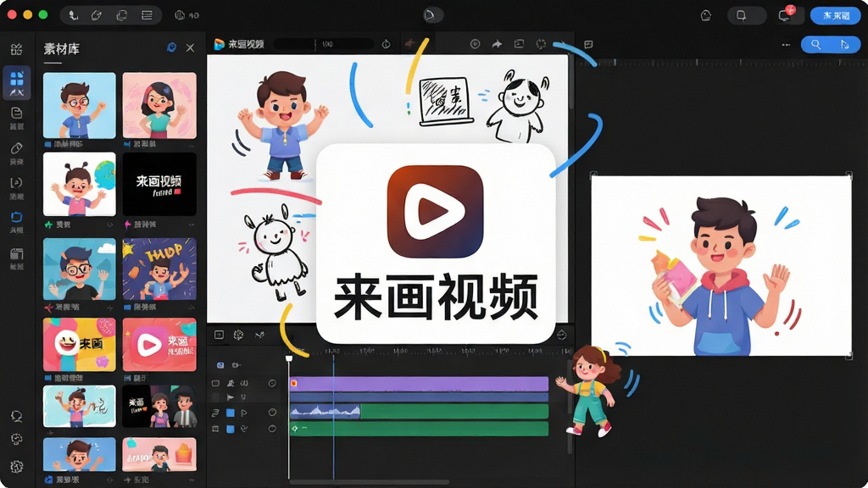Viewport: 868px width, 488px height.
Task: Click the bird icon below canvas
Action: [x=259, y=335]
